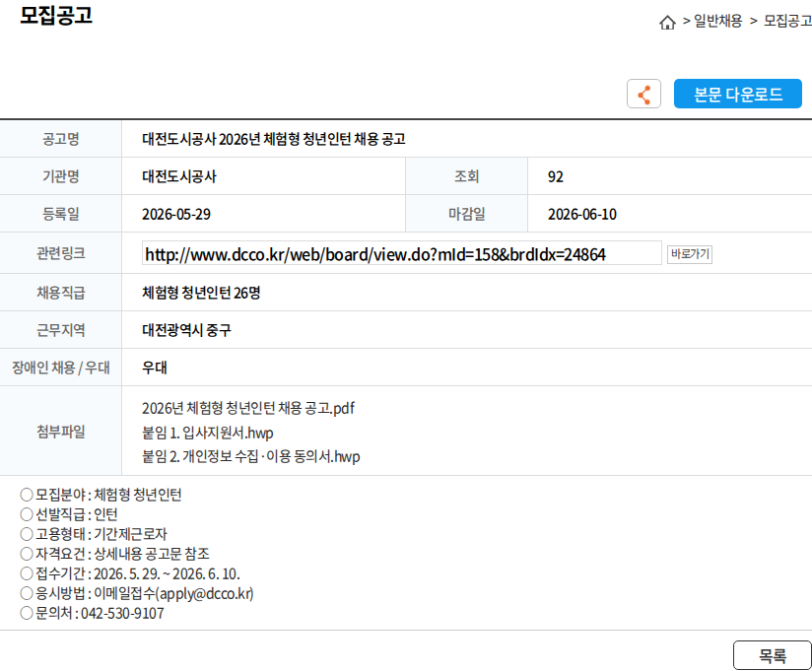Click the 응시방법 이메일접수(apply@dcco.kr) line
This screenshot has height=671, width=812.
137,593
